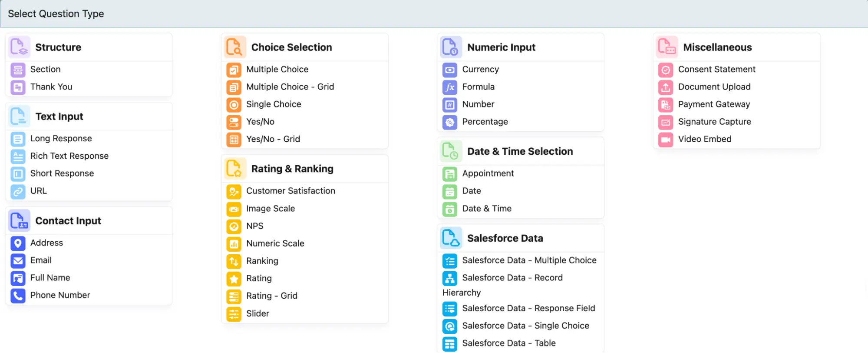The image size is (868, 353).
Task: Select the Ranking arrows icon
Action: [x=234, y=261]
